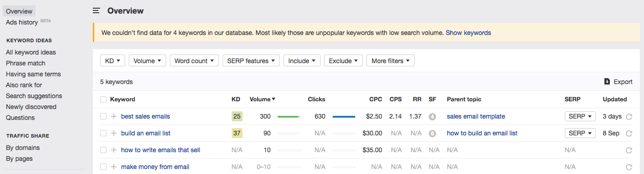Viewport: 644px width, 174px height.
Task: Click KD score 25 badge
Action: [237, 116]
